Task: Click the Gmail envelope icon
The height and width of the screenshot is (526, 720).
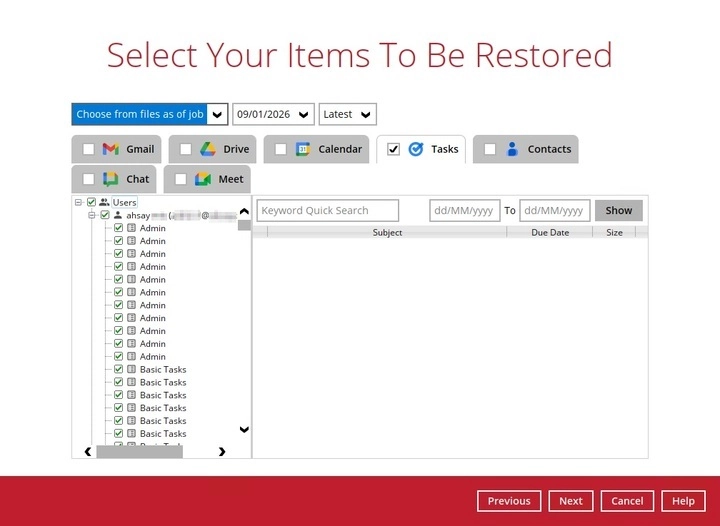Action: tap(111, 149)
